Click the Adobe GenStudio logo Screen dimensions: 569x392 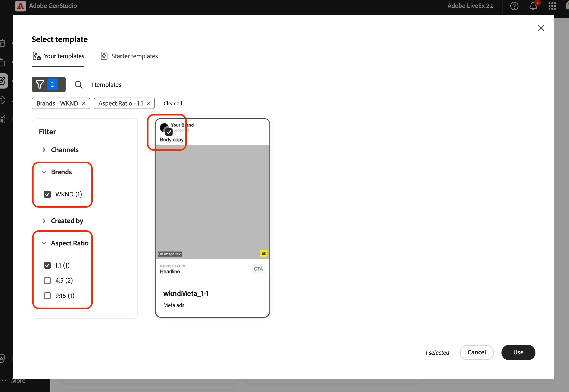click(20, 6)
